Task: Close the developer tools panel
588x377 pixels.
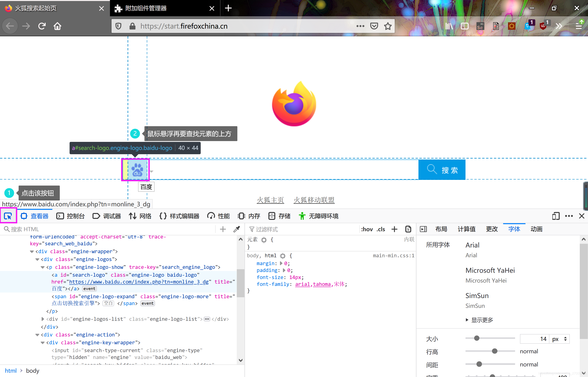Action: coord(582,216)
